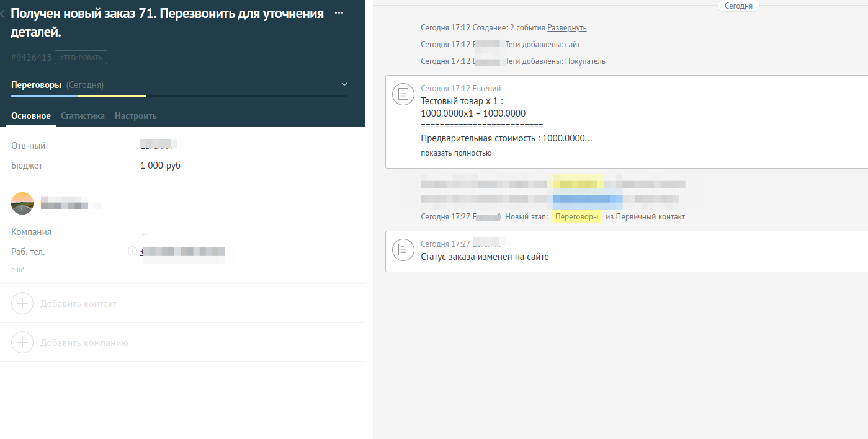The height and width of the screenshot is (439, 868).
Task: Expand the full note with показать полностью
Action: click(x=456, y=153)
